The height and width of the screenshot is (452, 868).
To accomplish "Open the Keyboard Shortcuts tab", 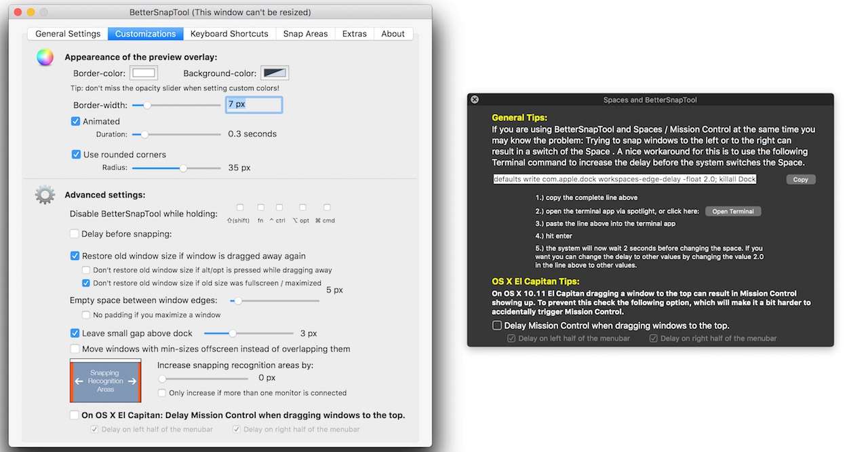I will [x=229, y=34].
